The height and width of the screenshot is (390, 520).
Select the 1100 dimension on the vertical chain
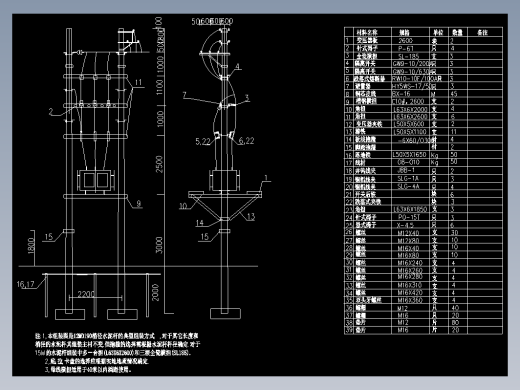click(x=160, y=87)
